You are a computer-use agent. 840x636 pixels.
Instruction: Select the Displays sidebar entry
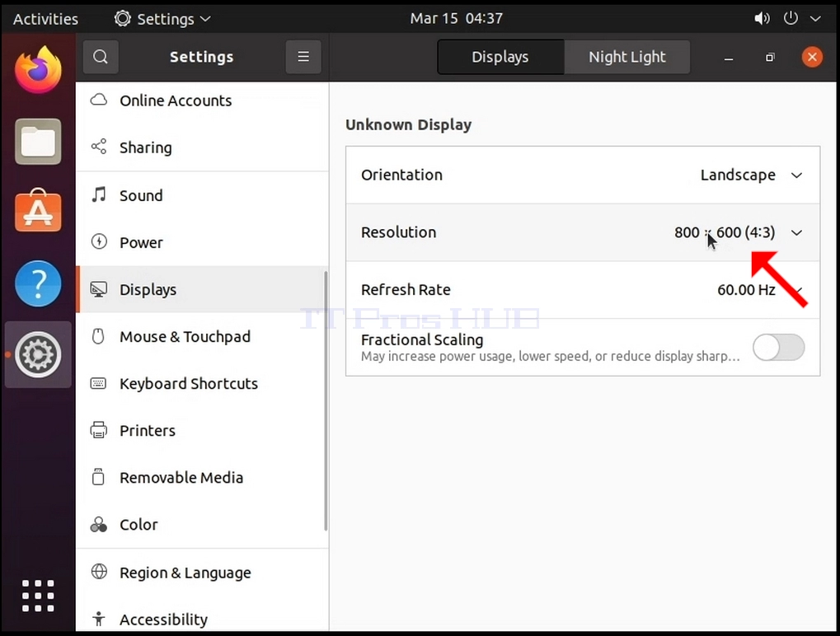tap(202, 289)
